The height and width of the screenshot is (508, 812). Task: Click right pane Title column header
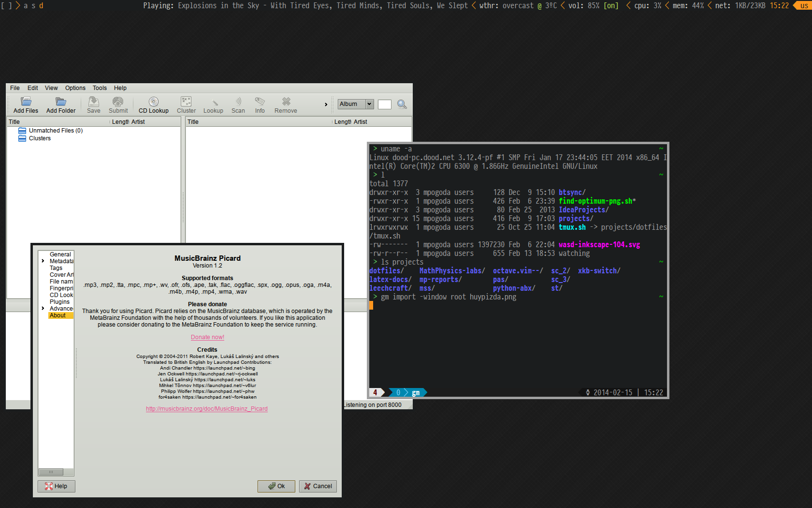[x=259, y=122]
